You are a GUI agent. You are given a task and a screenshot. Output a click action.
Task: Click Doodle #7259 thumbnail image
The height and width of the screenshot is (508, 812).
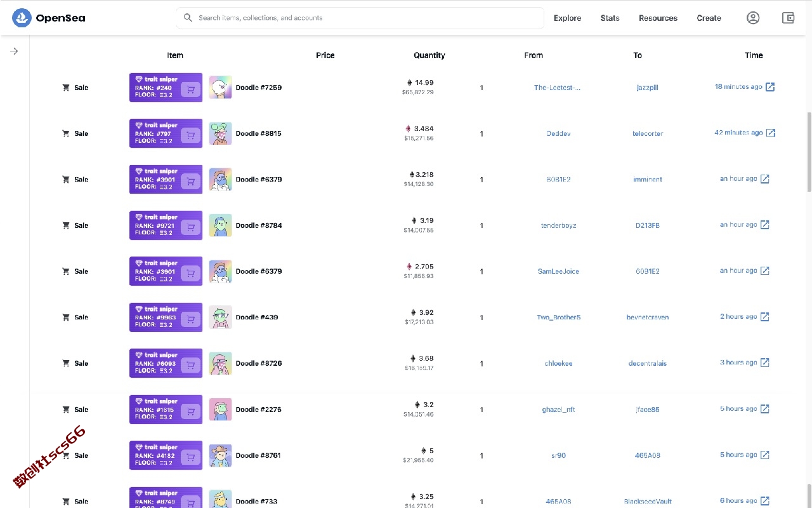coord(220,88)
